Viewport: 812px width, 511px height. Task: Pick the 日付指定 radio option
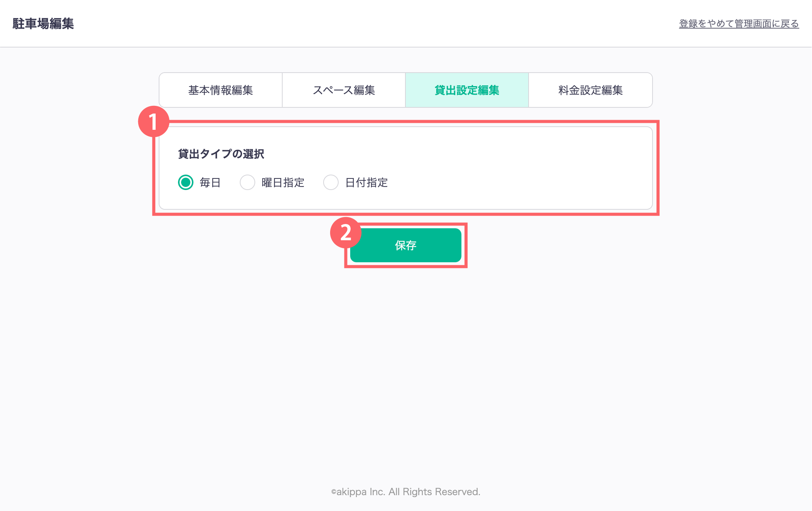tap(331, 182)
